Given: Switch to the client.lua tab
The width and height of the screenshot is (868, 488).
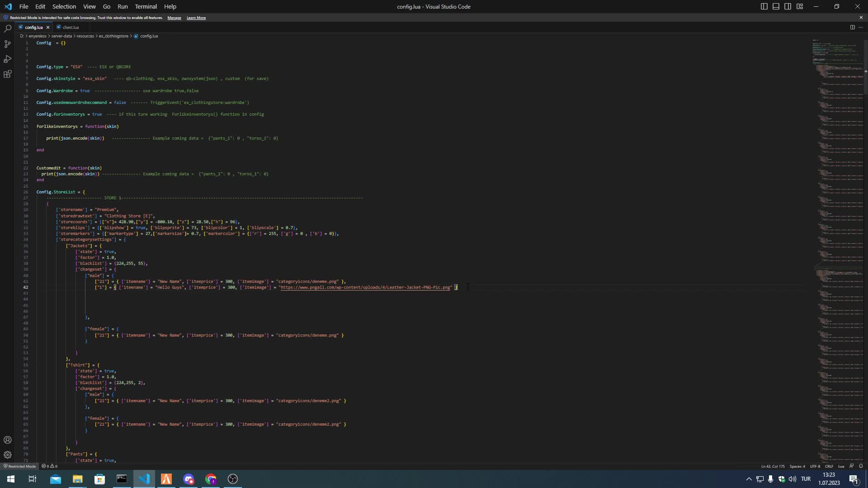Looking at the screenshot, I should (71, 27).
